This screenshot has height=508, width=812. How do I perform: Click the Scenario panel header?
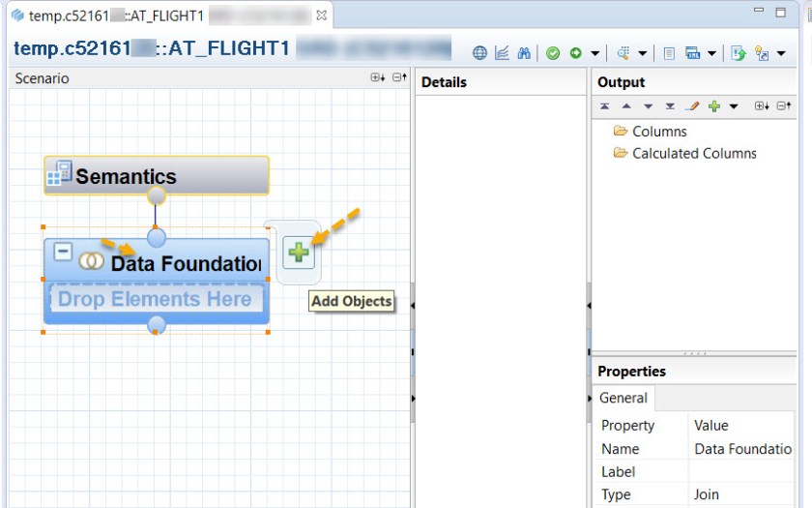pyautogui.click(x=42, y=78)
